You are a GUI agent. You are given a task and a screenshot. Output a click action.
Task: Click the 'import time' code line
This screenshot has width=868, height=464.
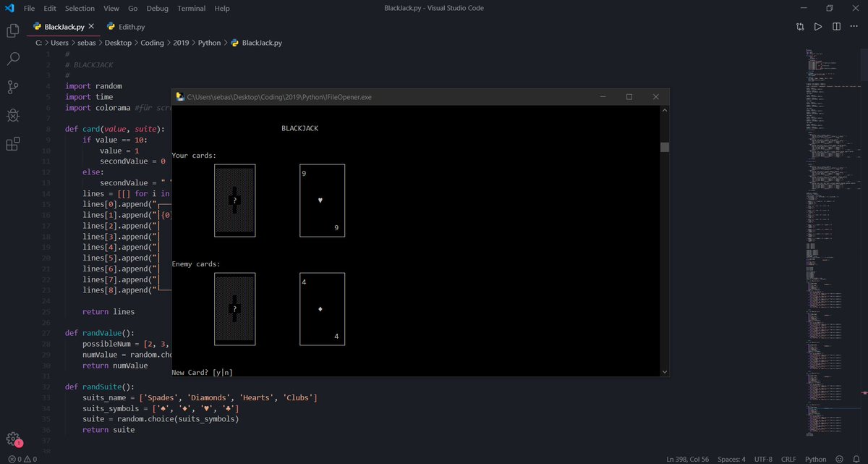pos(89,97)
